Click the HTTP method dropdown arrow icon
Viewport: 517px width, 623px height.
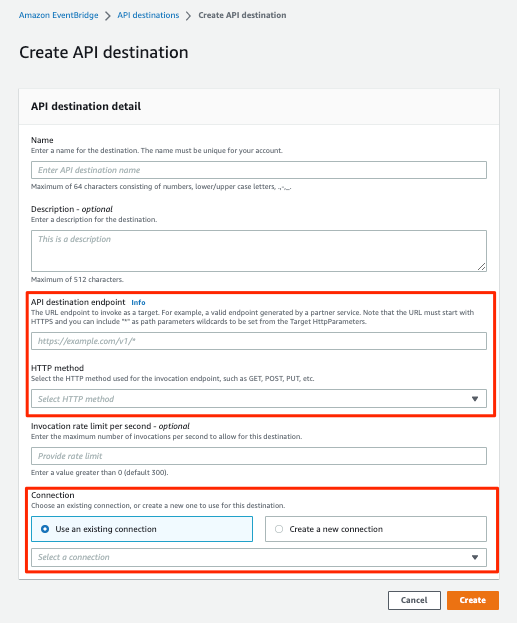point(475,399)
